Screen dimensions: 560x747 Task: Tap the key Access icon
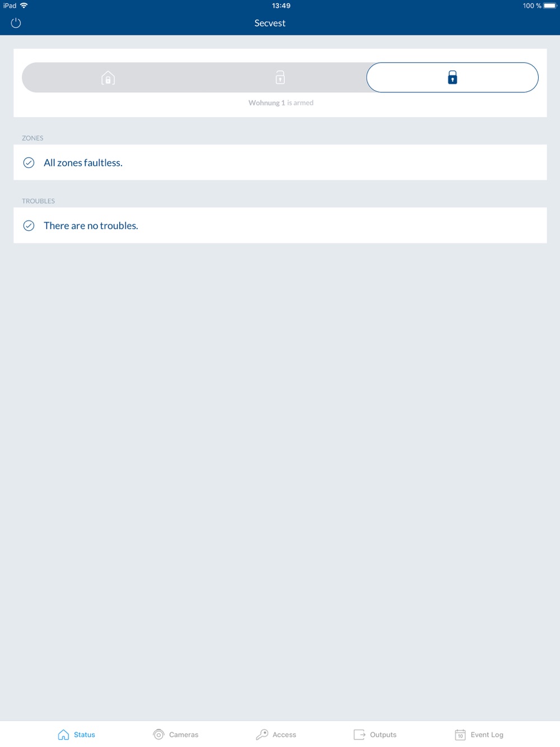(262, 734)
